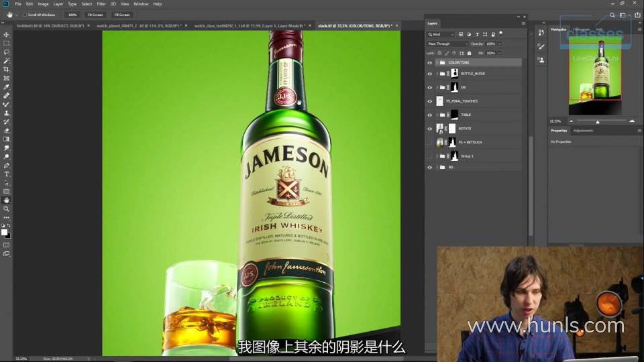
Task: Expand the BG group
Action: pyautogui.click(x=437, y=168)
